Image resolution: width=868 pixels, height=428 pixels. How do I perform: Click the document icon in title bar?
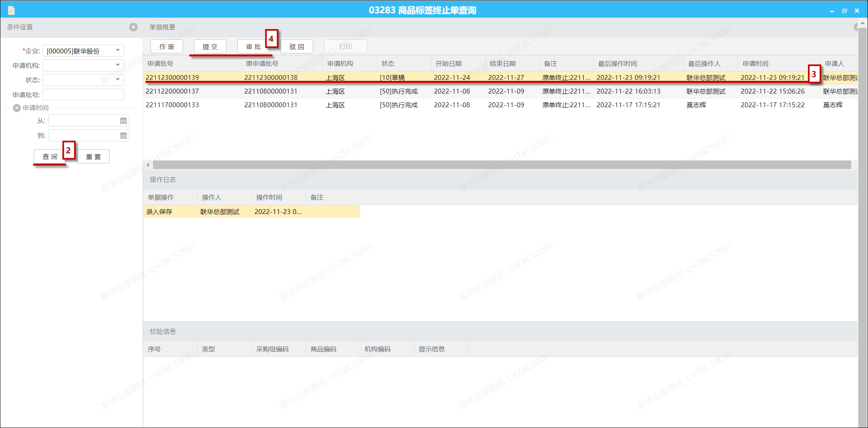(11, 10)
